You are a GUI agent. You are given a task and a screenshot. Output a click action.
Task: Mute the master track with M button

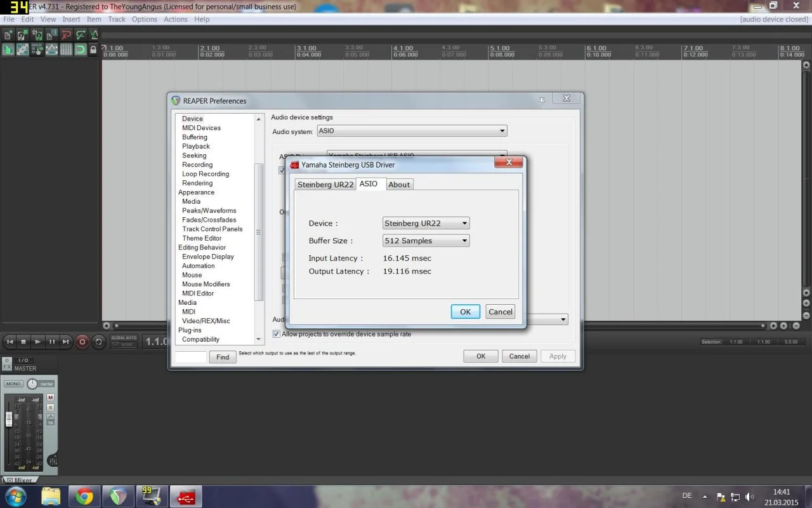coord(51,398)
